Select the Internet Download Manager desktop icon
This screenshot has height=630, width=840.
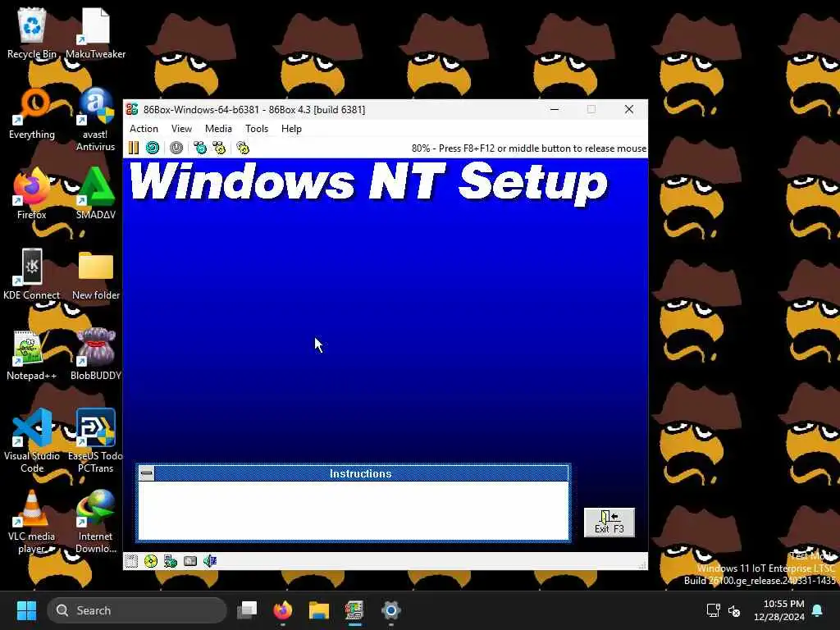95,521
